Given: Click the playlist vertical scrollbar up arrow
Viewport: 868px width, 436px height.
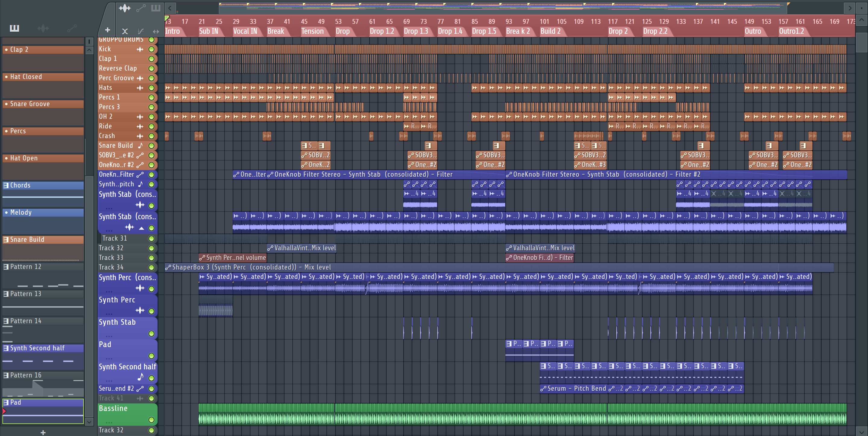Looking at the screenshot, I should coord(862,20).
